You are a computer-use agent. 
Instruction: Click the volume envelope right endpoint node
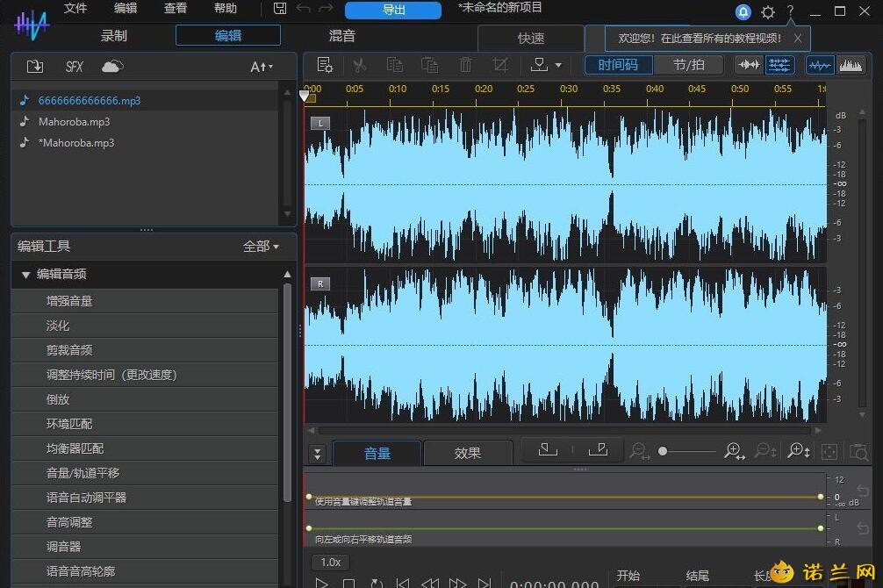[x=821, y=497]
